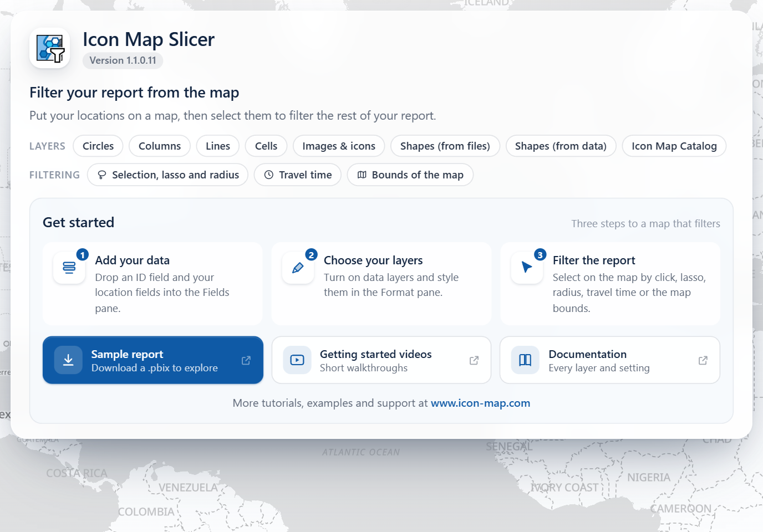Screen dimensions: 763x532
Task: Click the map icon in Bounds of the map chip
Action: point(362,175)
